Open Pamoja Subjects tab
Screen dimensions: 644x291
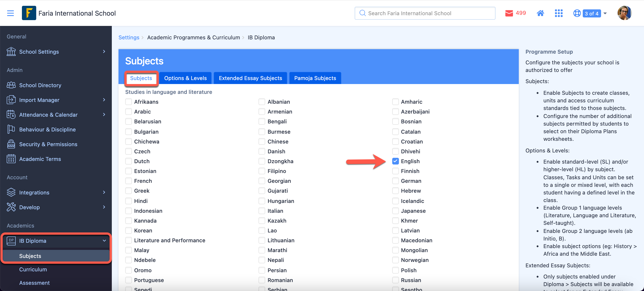click(315, 78)
